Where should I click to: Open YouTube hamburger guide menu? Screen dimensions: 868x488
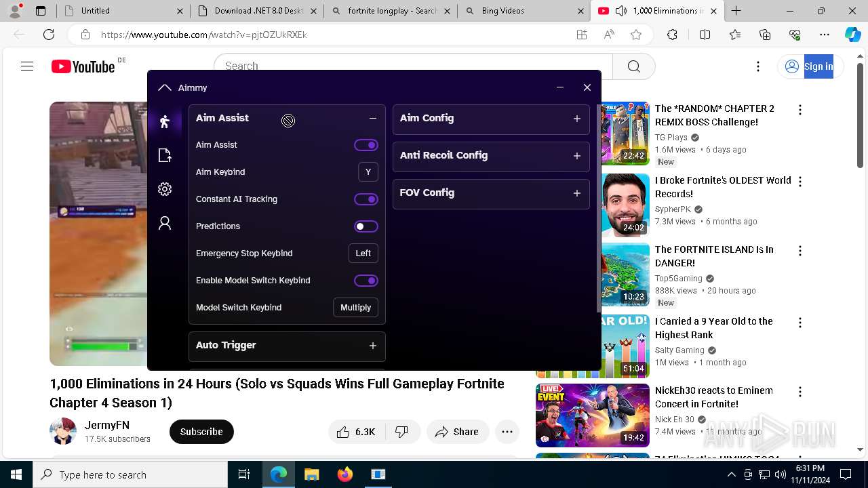[27, 66]
